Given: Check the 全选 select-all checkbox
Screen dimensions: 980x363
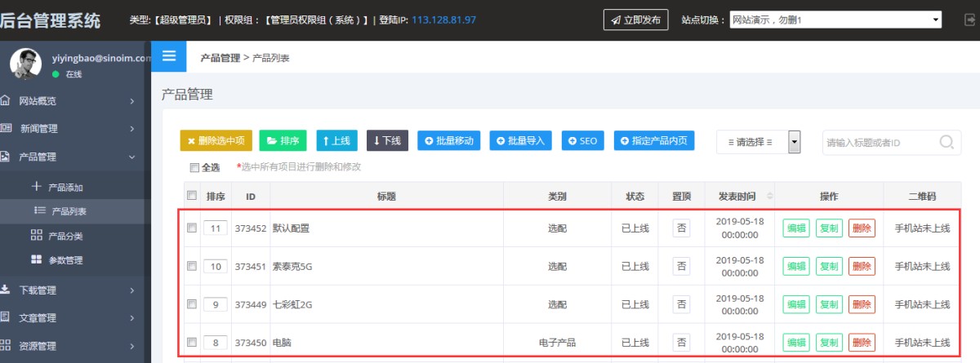Looking at the screenshot, I should 194,168.
